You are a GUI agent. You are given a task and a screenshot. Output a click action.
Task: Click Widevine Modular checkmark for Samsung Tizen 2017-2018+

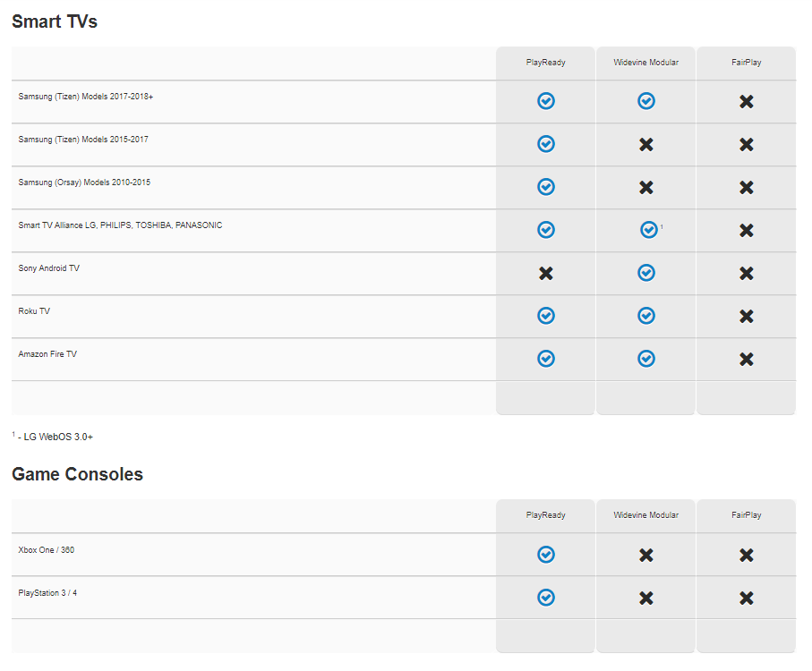click(645, 101)
